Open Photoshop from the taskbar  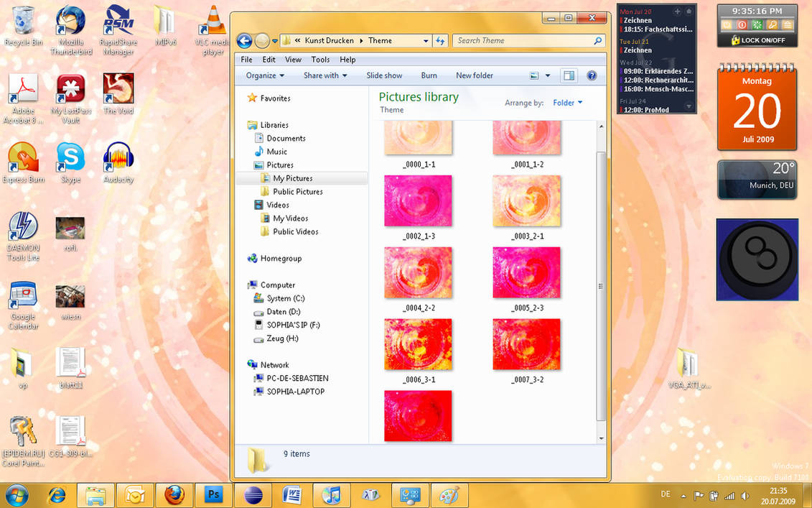pos(214,495)
